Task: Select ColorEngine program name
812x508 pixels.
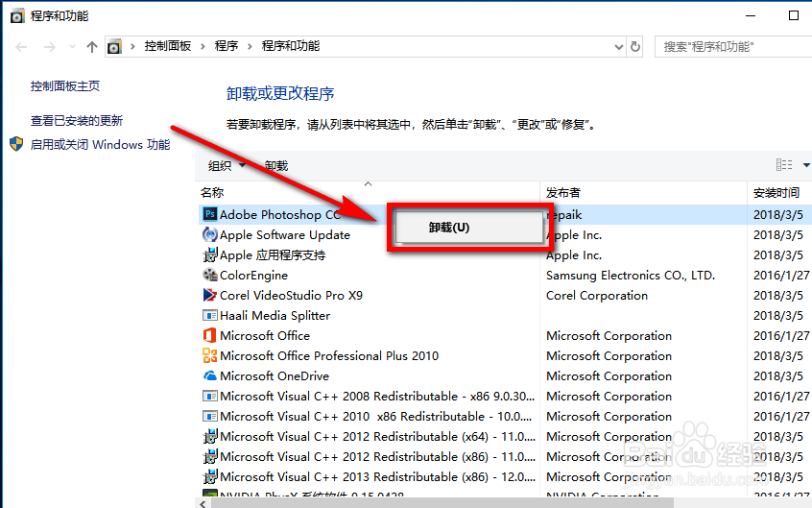Action: 253,276
